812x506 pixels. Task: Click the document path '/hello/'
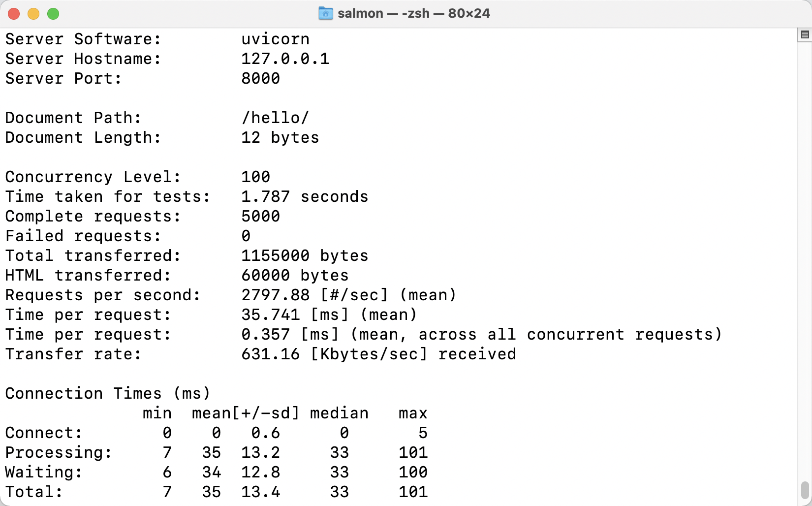275,118
